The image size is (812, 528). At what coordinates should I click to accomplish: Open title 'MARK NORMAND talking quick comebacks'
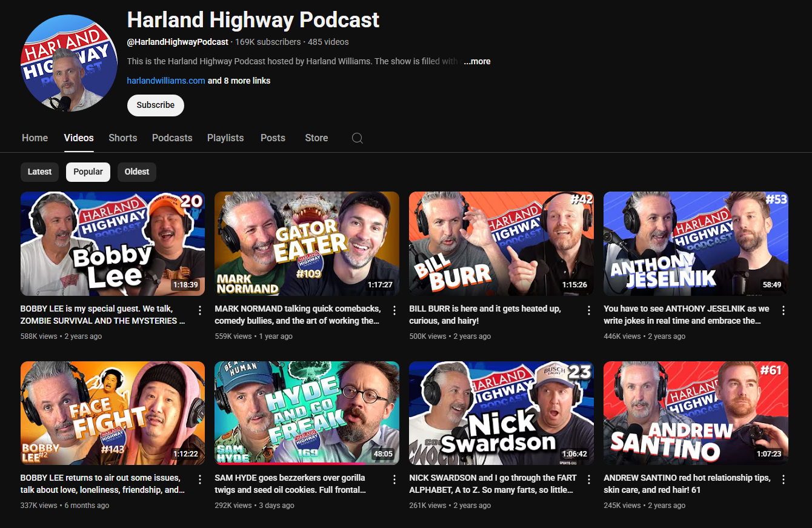click(298, 315)
